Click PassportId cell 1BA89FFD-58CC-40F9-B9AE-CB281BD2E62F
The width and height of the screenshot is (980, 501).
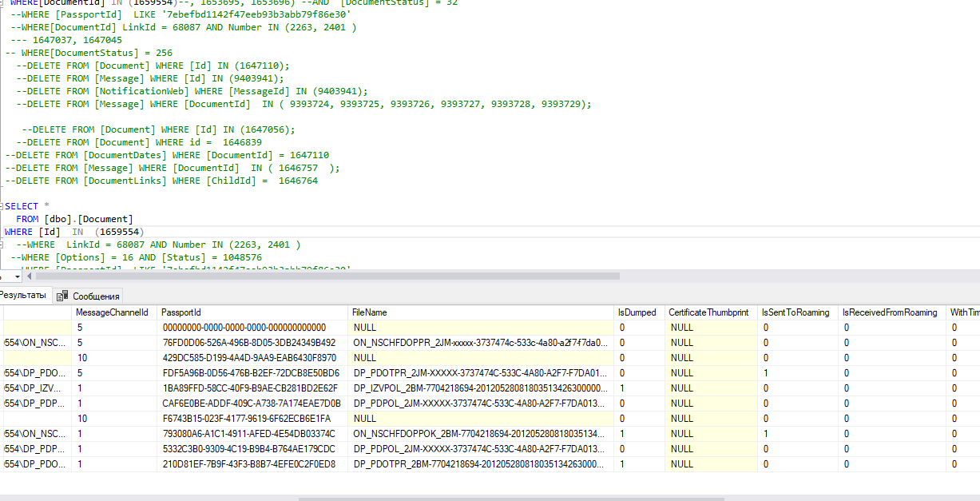[253, 388]
